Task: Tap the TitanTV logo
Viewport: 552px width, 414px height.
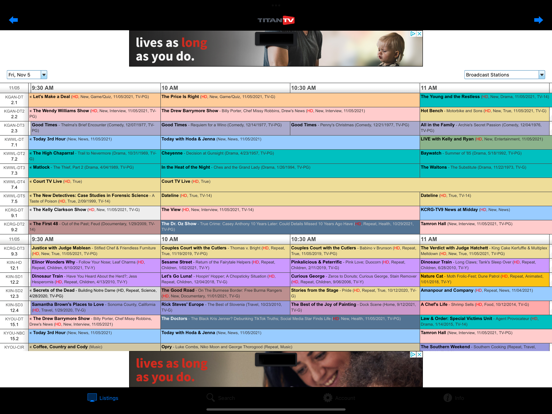Action: point(276,20)
